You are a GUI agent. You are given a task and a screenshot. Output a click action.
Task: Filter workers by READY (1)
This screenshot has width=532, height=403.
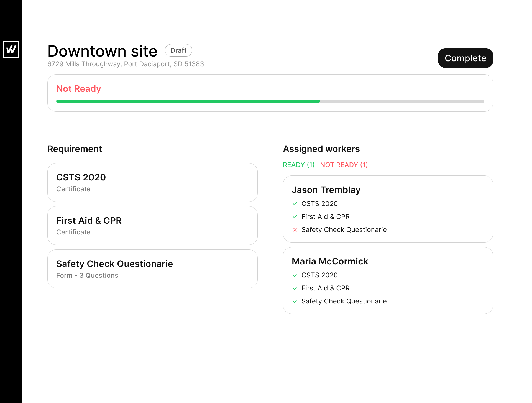299,165
